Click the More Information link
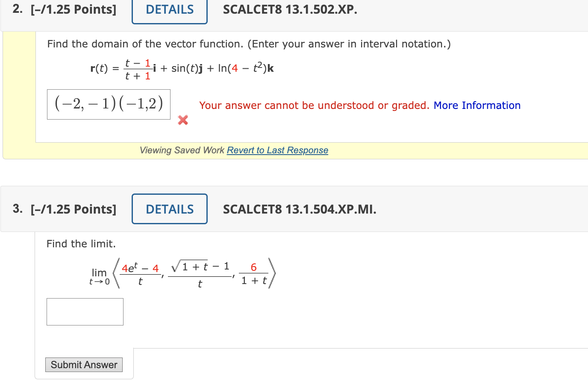 coord(477,105)
